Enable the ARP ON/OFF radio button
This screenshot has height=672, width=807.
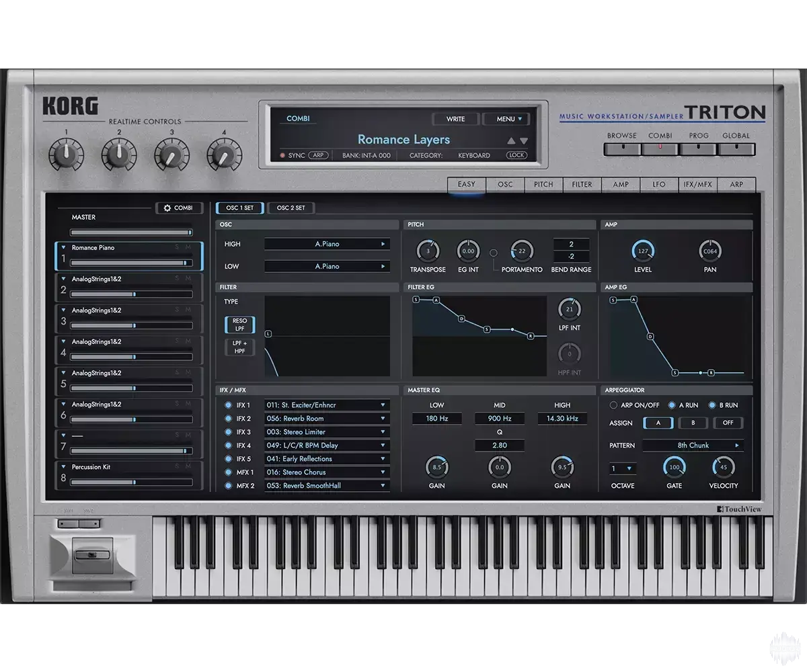point(613,405)
